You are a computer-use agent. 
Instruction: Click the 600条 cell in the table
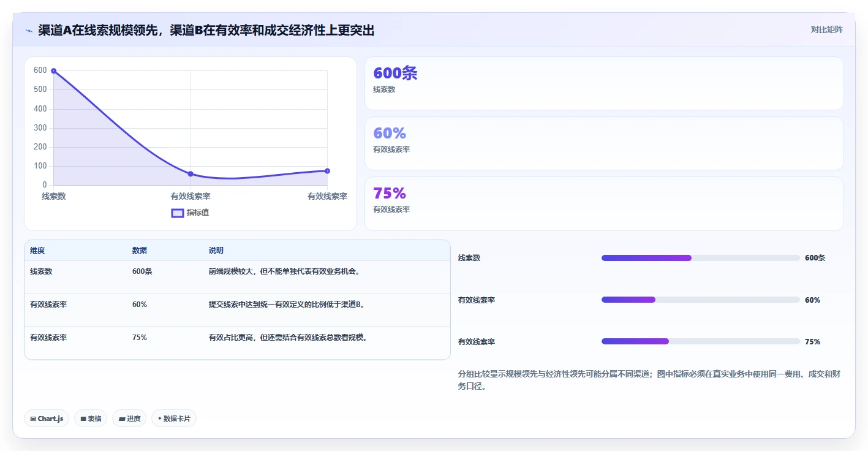(x=142, y=271)
